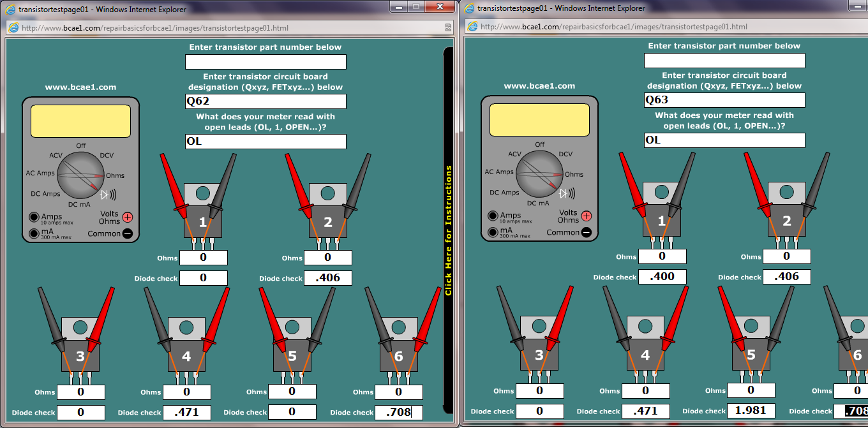Click Ohms field under transistor 1, left window

pyautogui.click(x=204, y=258)
